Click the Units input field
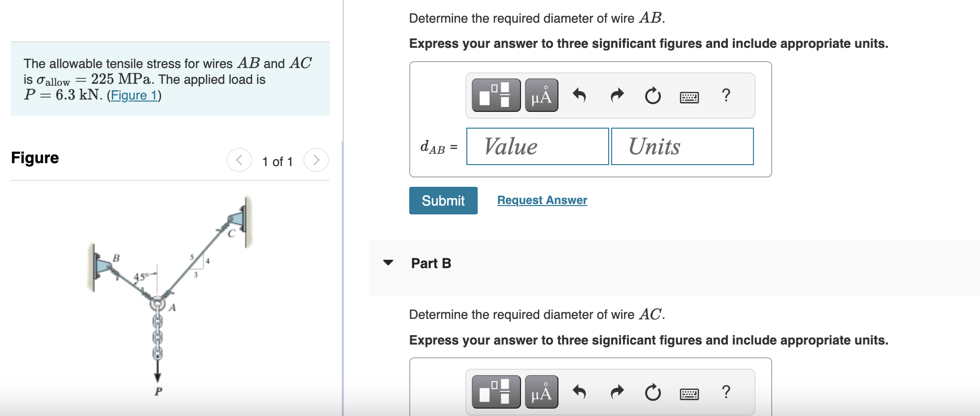Image resolution: width=980 pixels, height=416 pixels. pos(682,146)
